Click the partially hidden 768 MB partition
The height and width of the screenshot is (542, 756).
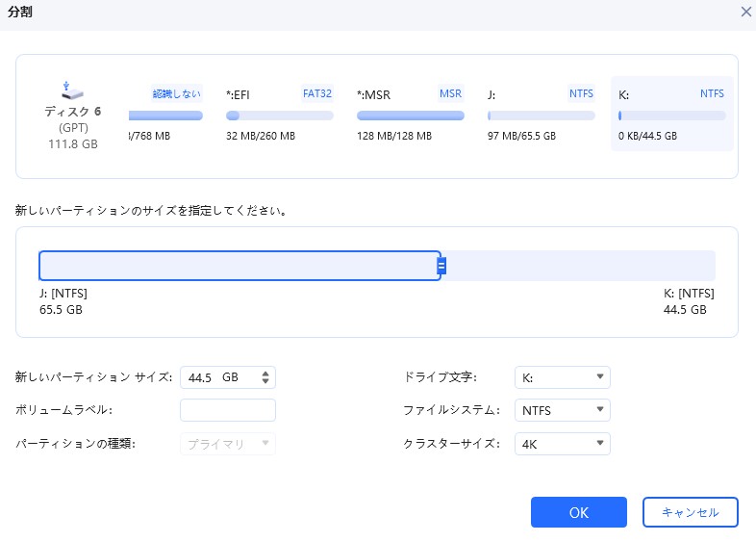pyautogui.click(x=164, y=115)
